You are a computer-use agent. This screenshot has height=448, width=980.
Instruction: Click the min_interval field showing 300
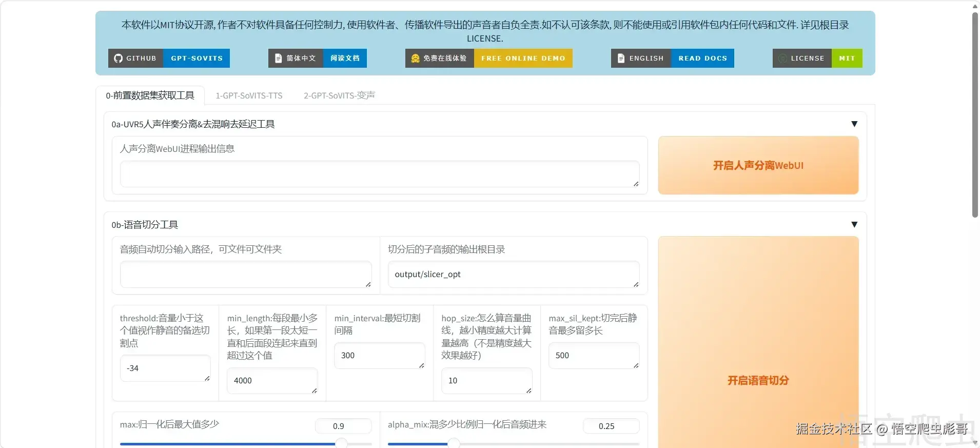(x=380, y=356)
